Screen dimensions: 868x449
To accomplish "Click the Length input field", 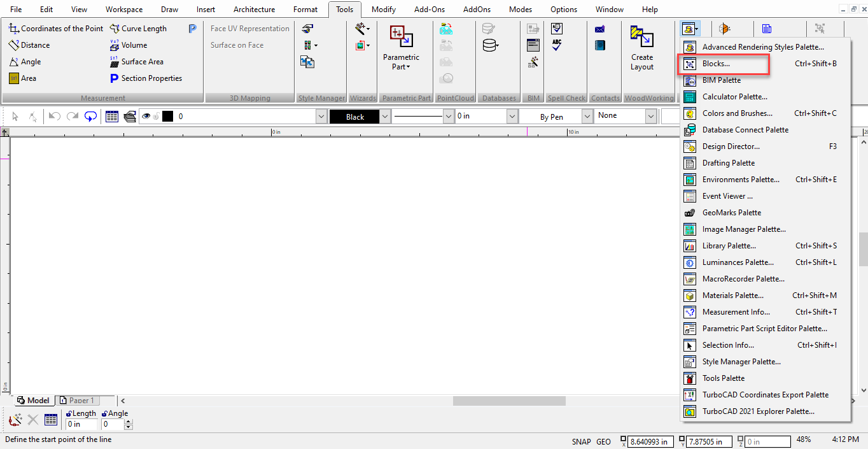I will click(81, 424).
